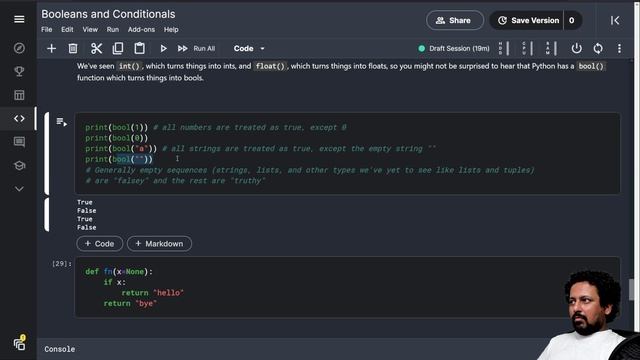Click the cell execution count [29]
Image resolution: width=640 pixels, height=360 pixels.
(62, 264)
